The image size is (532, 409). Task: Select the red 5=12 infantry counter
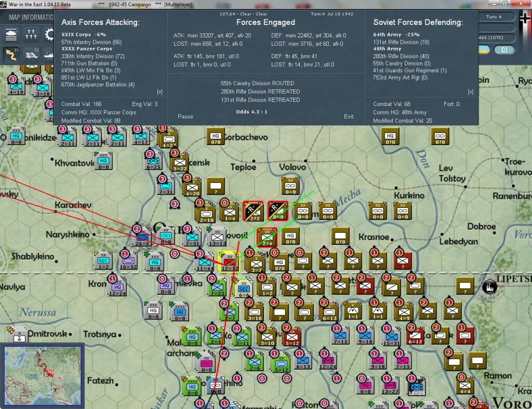[x=292, y=337]
